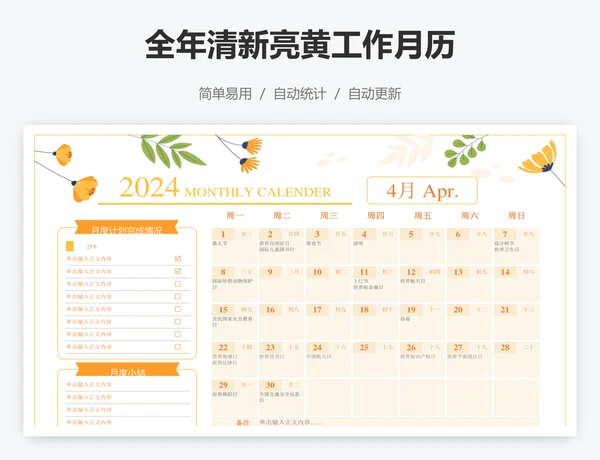Select date 3 in the calendar
This screenshot has width=600, height=460.
tap(317, 234)
